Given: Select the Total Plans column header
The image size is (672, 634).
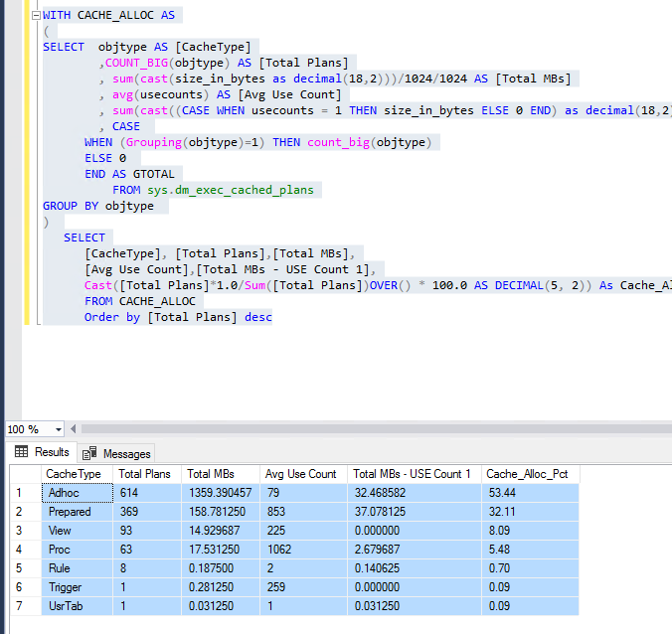Looking at the screenshot, I should 147,474.
